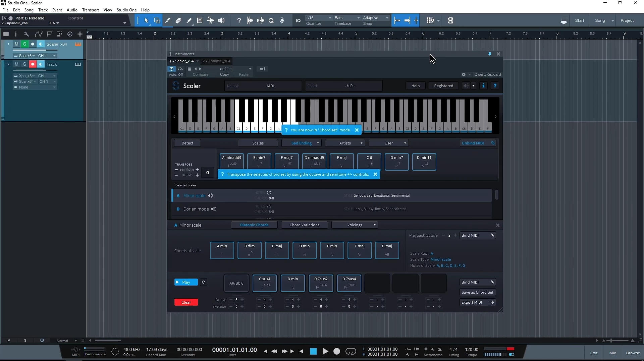Switch to 2 - Xpand!2_x64 instrument tab
The height and width of the screenshot is (361, 644).
(x=216, y=61)
